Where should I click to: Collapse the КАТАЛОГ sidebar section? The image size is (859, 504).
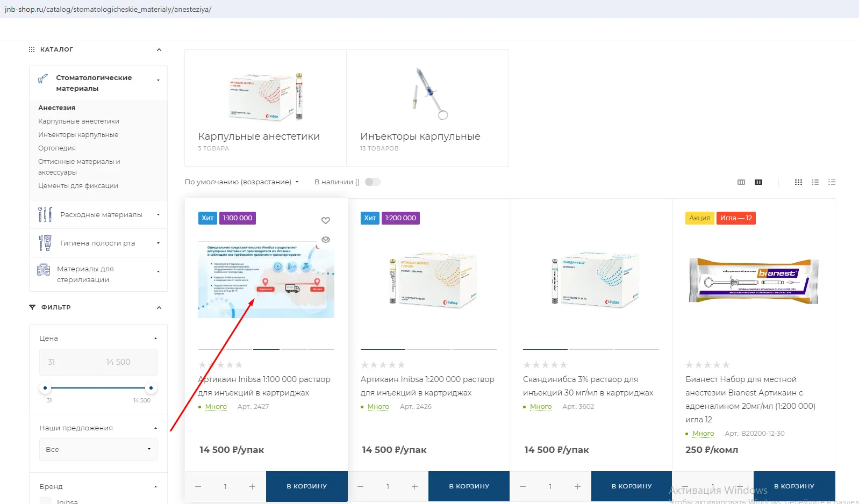pyautogui.click(x=159, y=49)
